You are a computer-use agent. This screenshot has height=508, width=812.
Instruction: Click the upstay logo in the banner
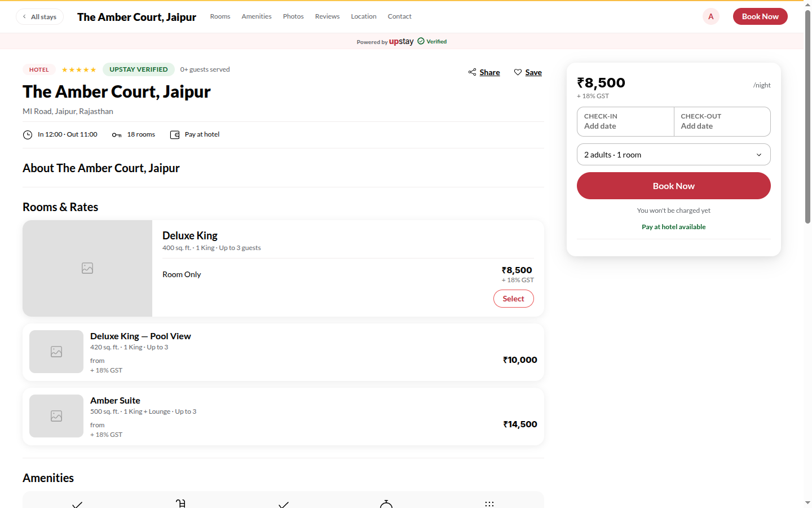tap(401, 41)
